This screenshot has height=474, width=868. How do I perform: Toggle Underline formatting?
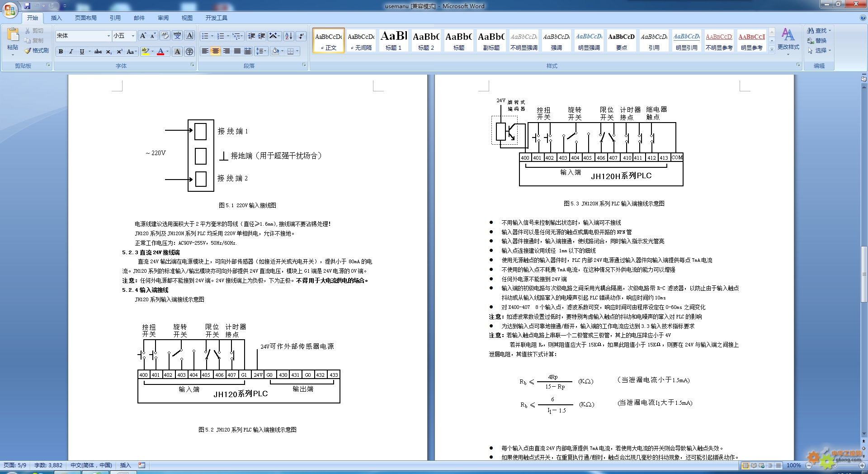[x=82, y=52]
